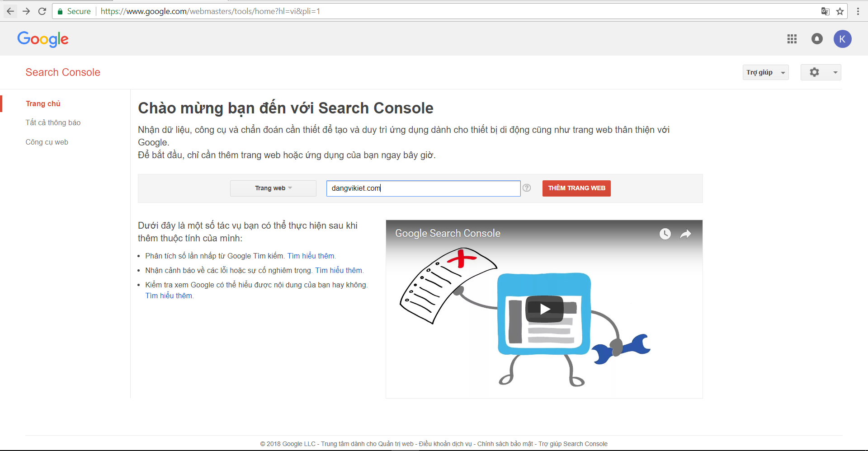Open Trợ giúp Search Console footer link
Viewport: 868px width, 451px height.
(x=573, y=444)
